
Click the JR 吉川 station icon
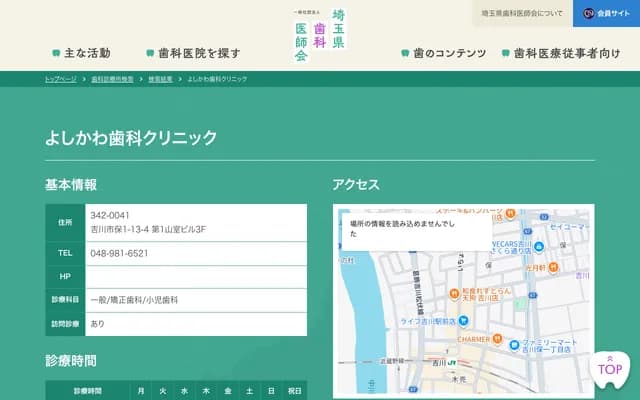tap(452, 362)
